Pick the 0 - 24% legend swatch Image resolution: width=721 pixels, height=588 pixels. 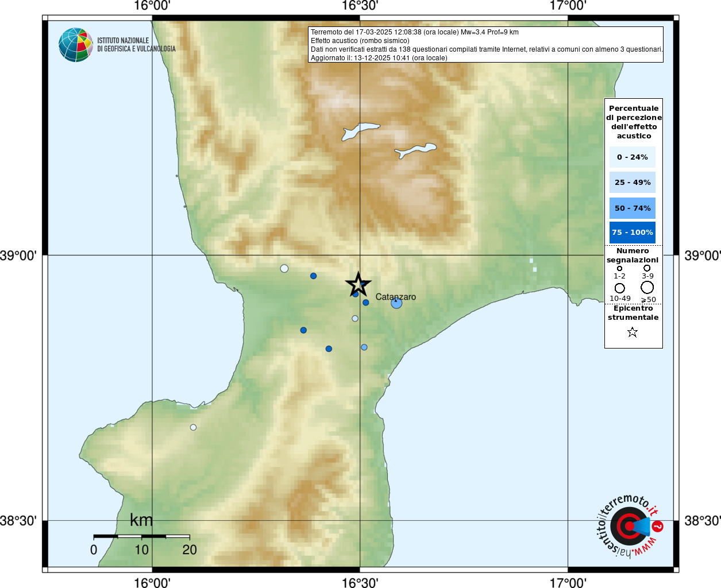click(632, 157)
